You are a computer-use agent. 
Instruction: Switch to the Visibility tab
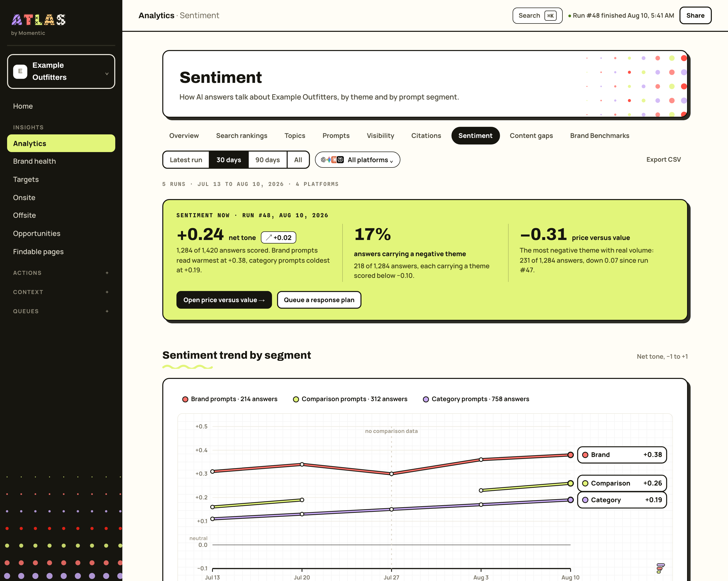[x=380, y=136]
